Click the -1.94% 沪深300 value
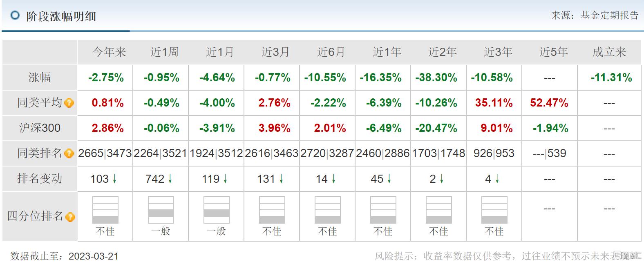Screen dimensions: 644x262 coord(550,128)
